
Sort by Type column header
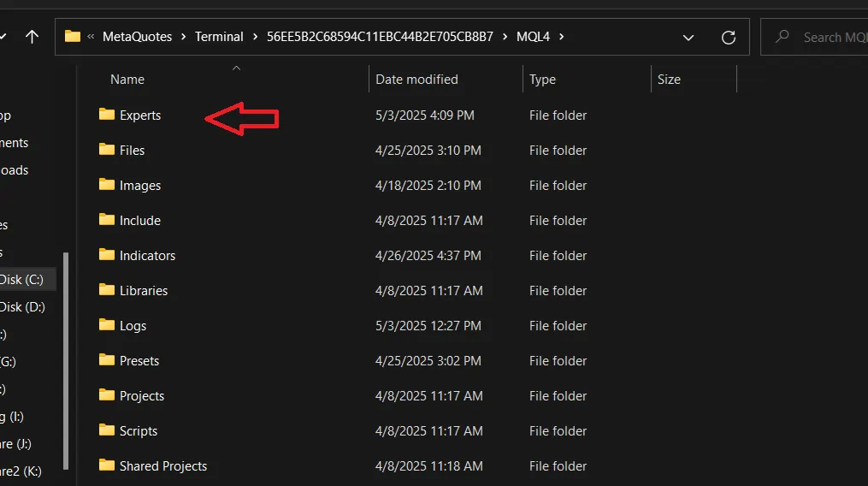click(x=542, y=80)
